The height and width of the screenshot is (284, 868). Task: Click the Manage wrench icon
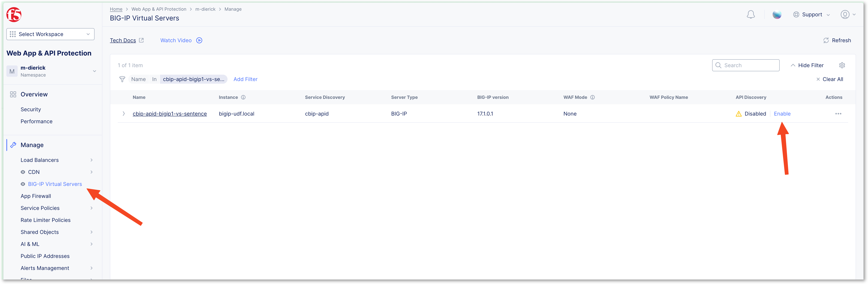pyautogui.click(x=13, y=145)
